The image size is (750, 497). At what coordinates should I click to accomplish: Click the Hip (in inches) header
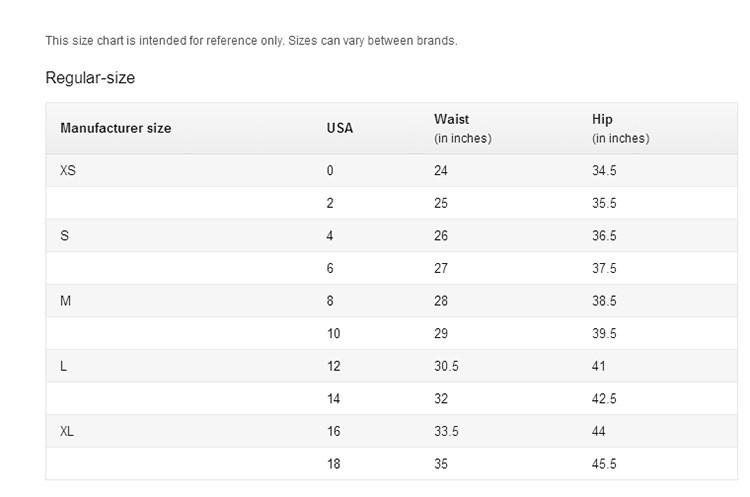(x=620, y=128)
